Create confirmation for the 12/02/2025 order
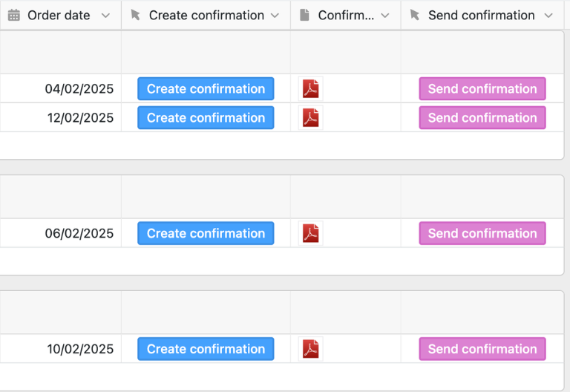The height and width of the screenshot is (392, 570). [206, 118]
